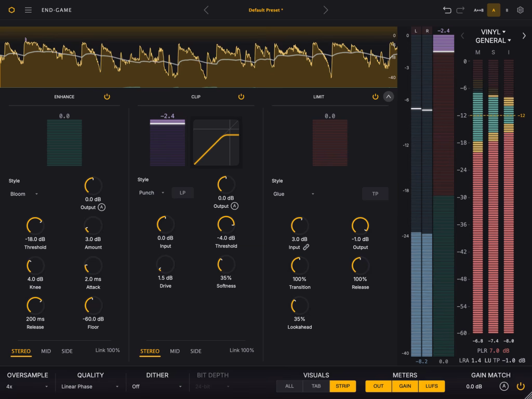532x399 pixels.
Task: Click the redo arrow icon
Action: tap(460, 10)
